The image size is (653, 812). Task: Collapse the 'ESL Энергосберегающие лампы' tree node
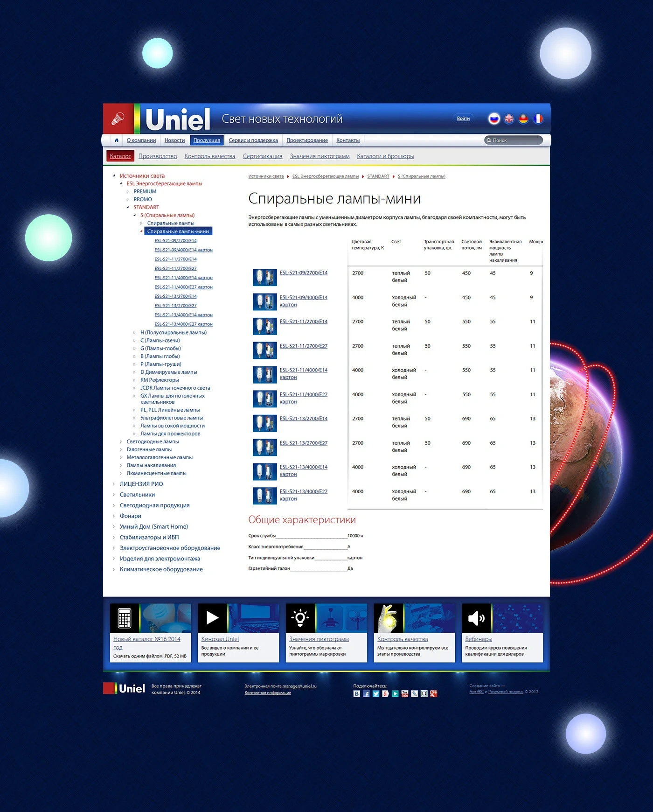click(x=121, y=184)
